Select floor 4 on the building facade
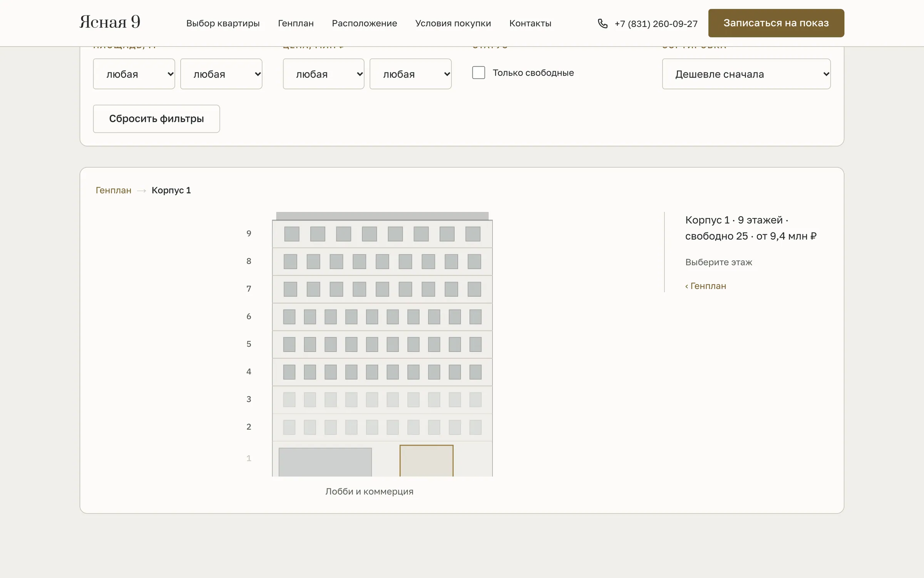924x578 pixels. pos(382,372)
